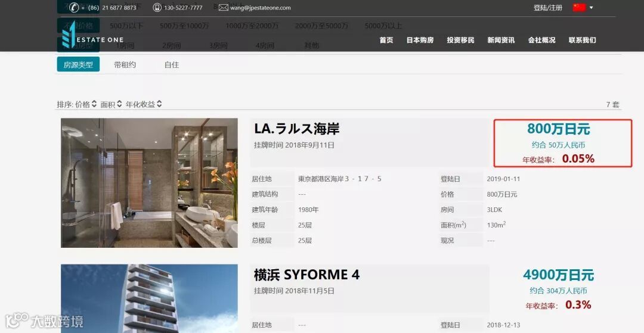Image resolution: width=644 pixels, height=333 pixels.
Task: Click the 0.05% annual yield value
Action: click(578, 158)
